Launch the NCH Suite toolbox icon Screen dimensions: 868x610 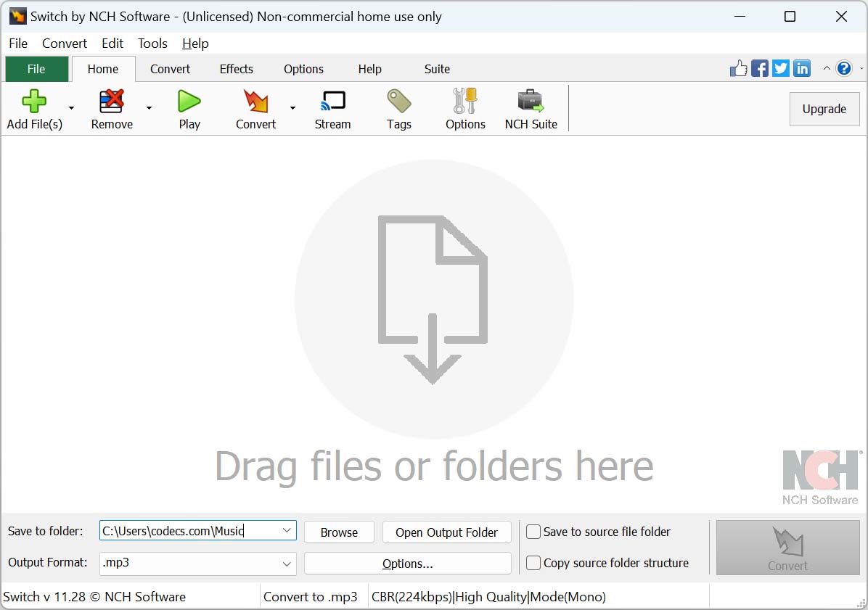click(531, 102)
